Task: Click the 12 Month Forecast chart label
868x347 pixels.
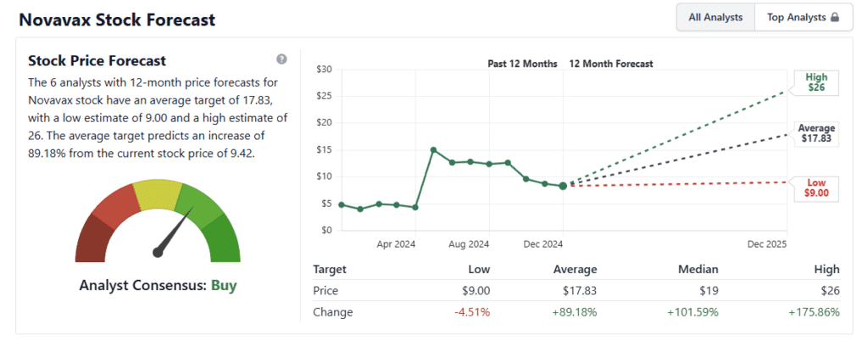Action: coord(610,64)
